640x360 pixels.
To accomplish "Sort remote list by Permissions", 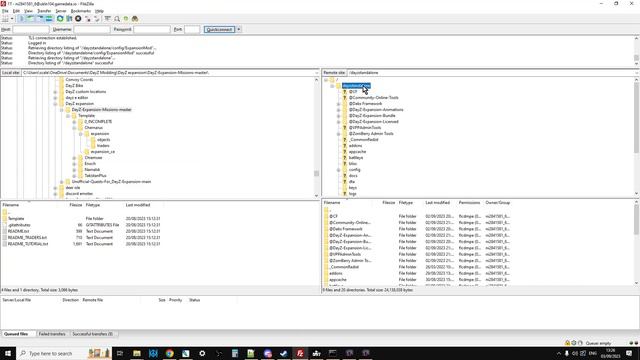I will coord(469,202).
